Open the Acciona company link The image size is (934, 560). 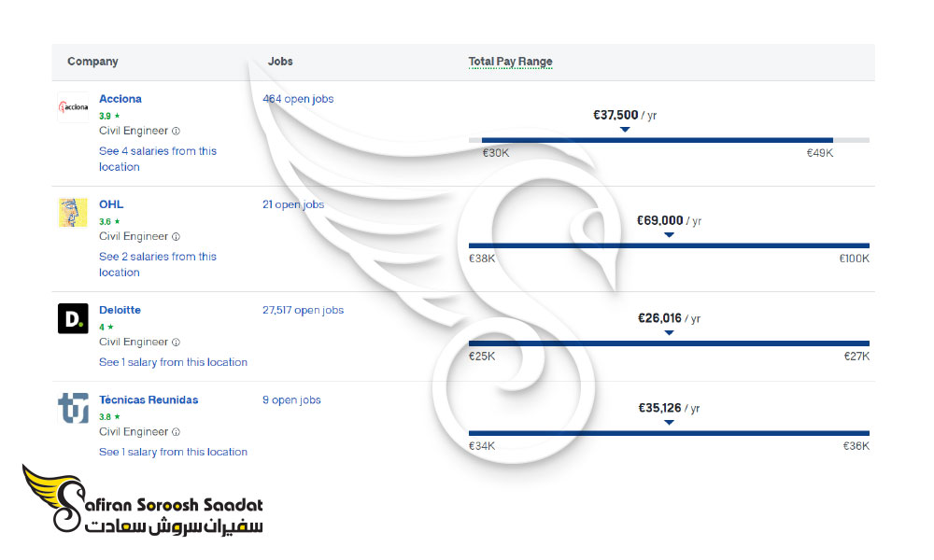120,99
